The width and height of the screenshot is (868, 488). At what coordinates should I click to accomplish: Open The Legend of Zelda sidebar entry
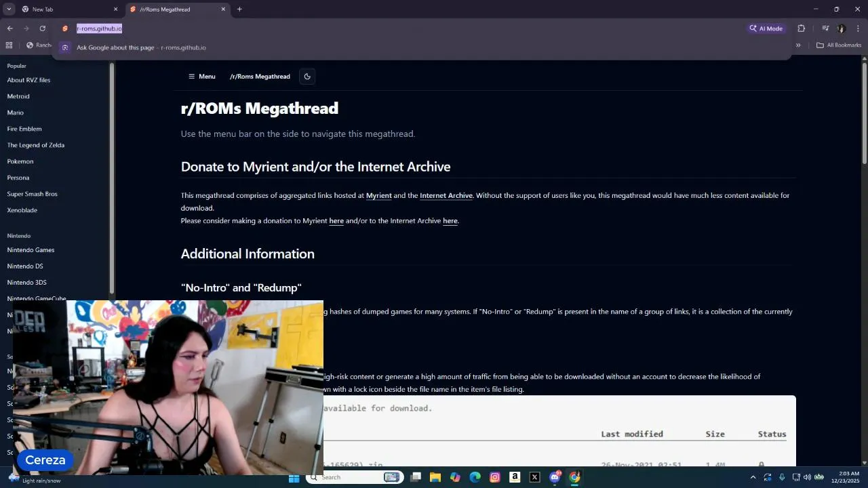(x=36, y=145)
